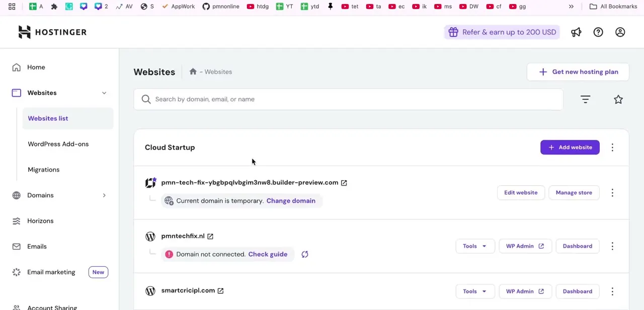Open the browser apps grid icon
The height and width of the screenshot is (310, 644).
pyautogui.click(x=12, y=7)
